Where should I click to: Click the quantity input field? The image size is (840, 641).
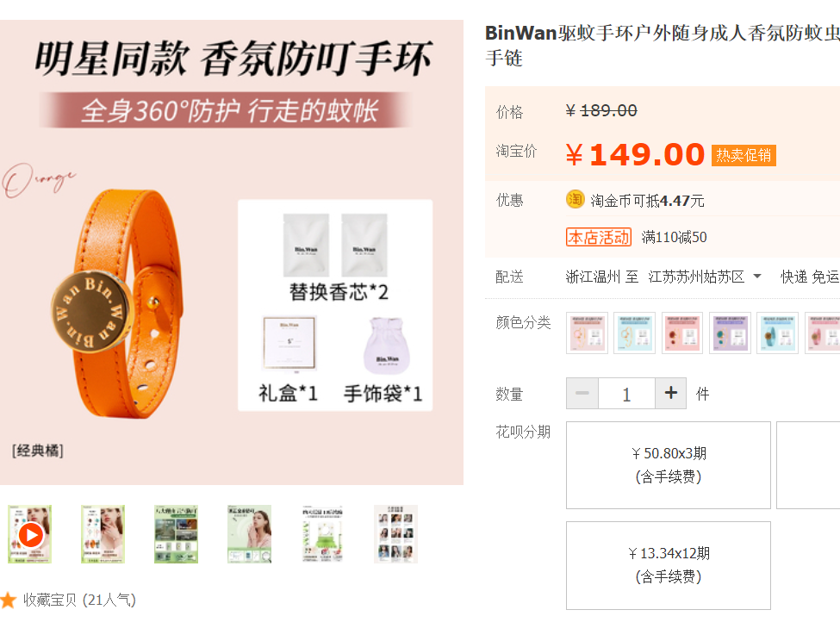626,393
